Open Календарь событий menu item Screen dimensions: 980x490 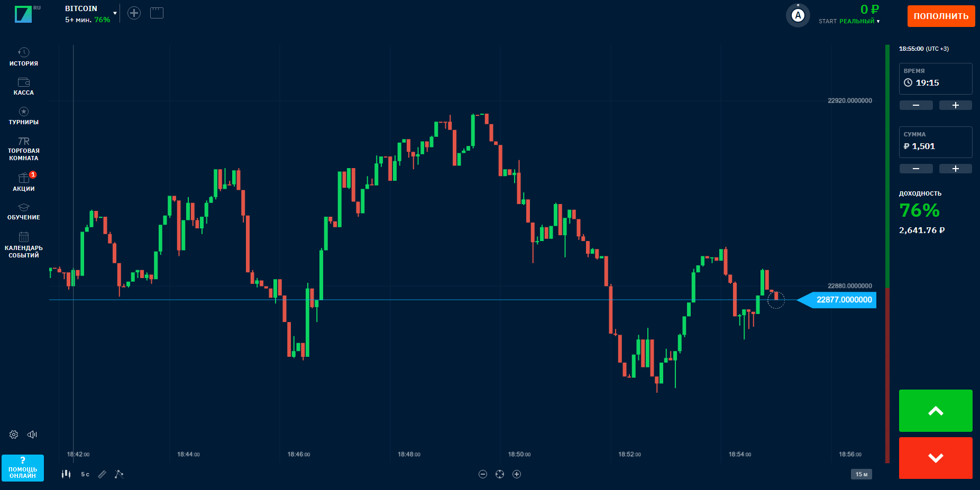click(24, 245)
